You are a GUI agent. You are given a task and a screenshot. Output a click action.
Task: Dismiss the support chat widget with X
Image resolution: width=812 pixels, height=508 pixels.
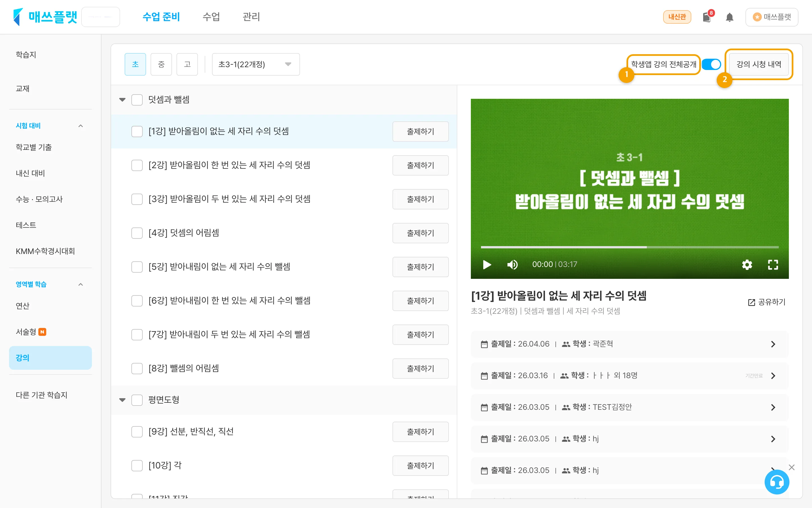tap(791, 467)
